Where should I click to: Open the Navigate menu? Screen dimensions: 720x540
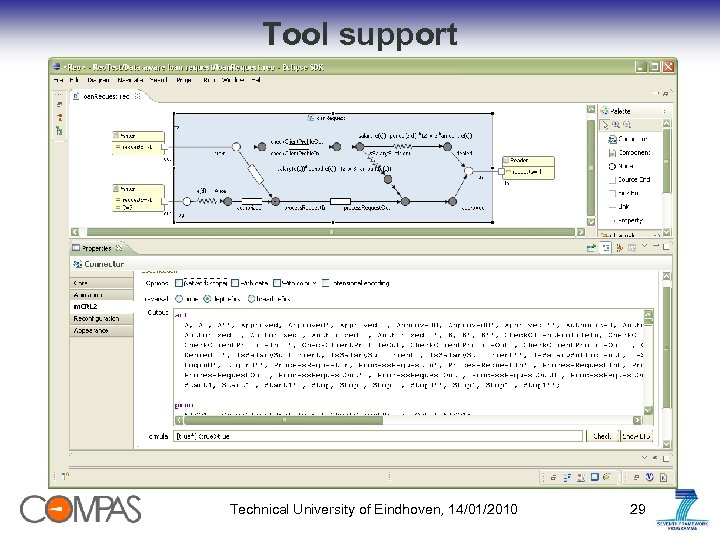tap(129, 80)
